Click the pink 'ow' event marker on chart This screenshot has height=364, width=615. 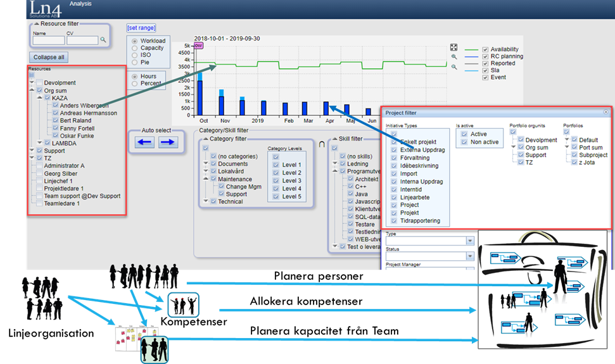pos(198,46)
